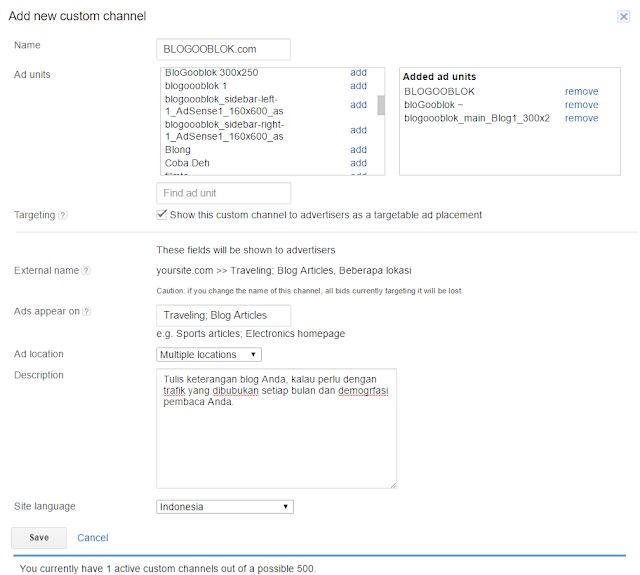Viewport: 640px width, 575px height.
Task: Add the Blong ad unit
Action: pyautogui.click(x=358, y=150)
